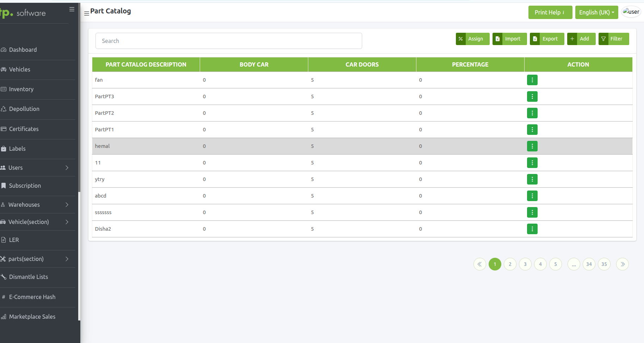The image size is (644, 343).
Task: Click the hamburger icon beside Part Catalog title
Action: pos(86,13)
